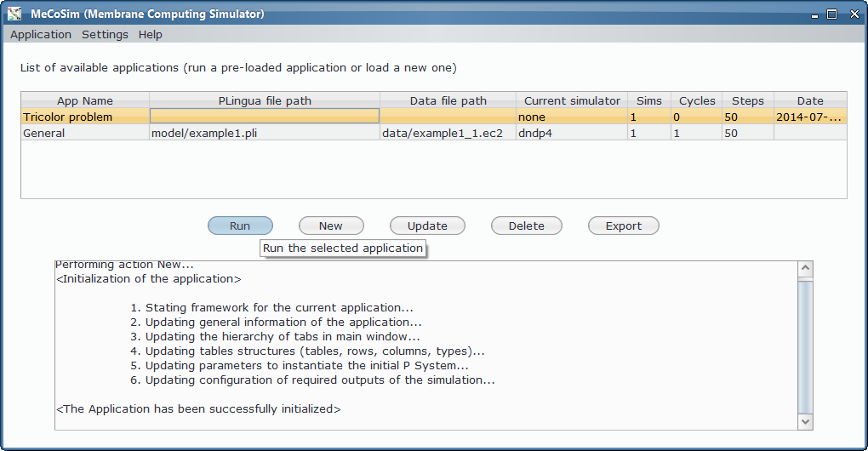The width and height of the screenshot is (868, 451).
Task: Select the 'none' simulator cell
Action: pyautogui.click(x=572, y=117)
